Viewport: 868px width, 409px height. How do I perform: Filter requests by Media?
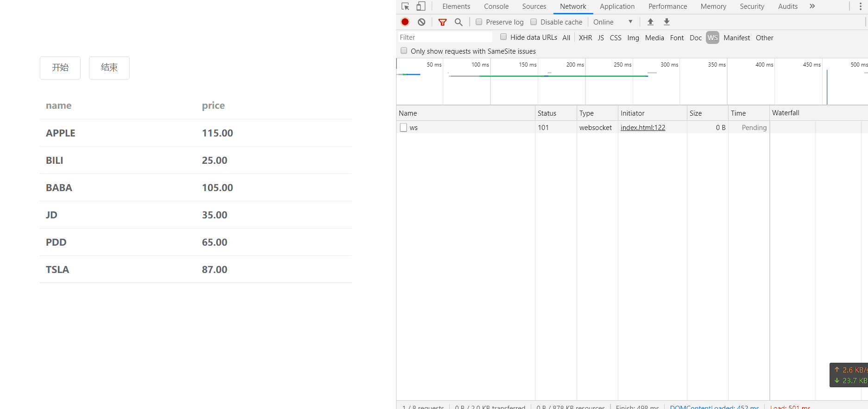tap(654, 38)
